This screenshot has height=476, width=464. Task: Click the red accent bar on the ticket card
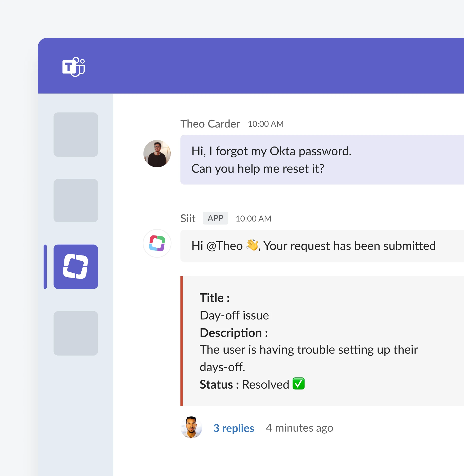(183, 341)
